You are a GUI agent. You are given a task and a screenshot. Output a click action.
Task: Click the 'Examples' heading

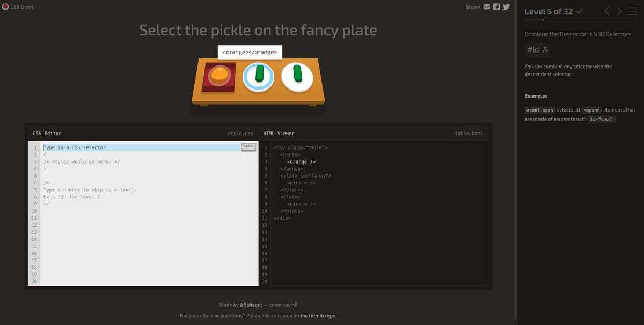[536, 96]
